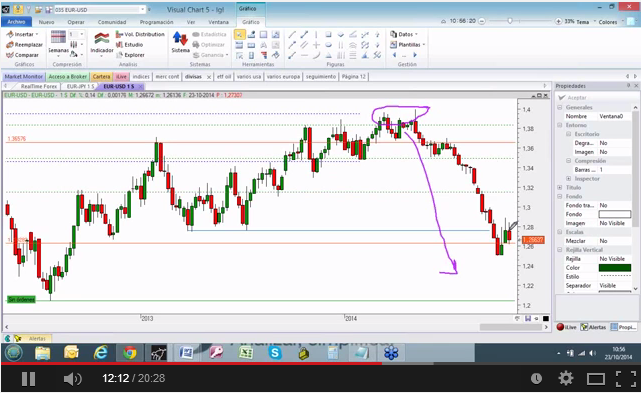
Task: Collapse the Entorno property group
Action: coord(560,125)
